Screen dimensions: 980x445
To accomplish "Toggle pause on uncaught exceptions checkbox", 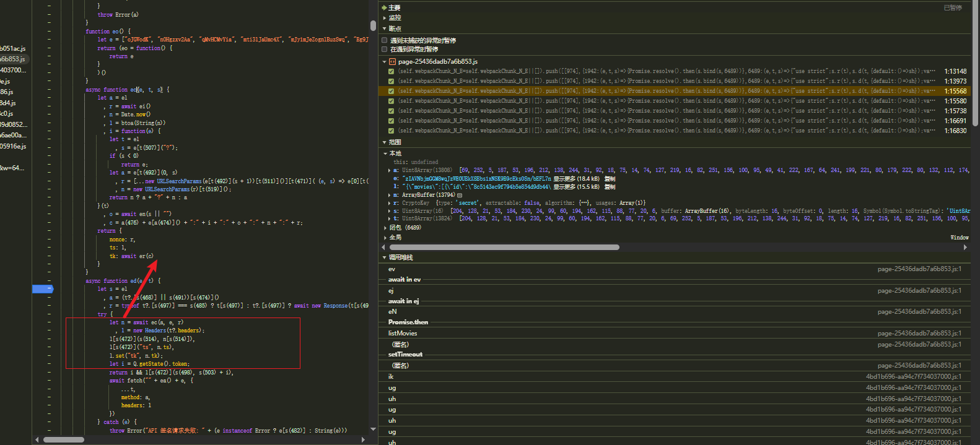I will click(385, 40).
